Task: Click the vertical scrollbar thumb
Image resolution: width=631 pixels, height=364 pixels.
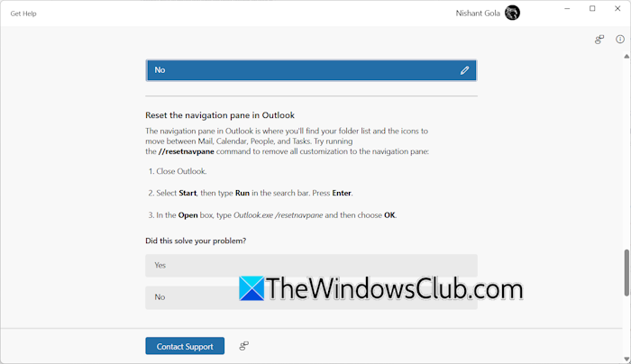Action: pos(626,273)
